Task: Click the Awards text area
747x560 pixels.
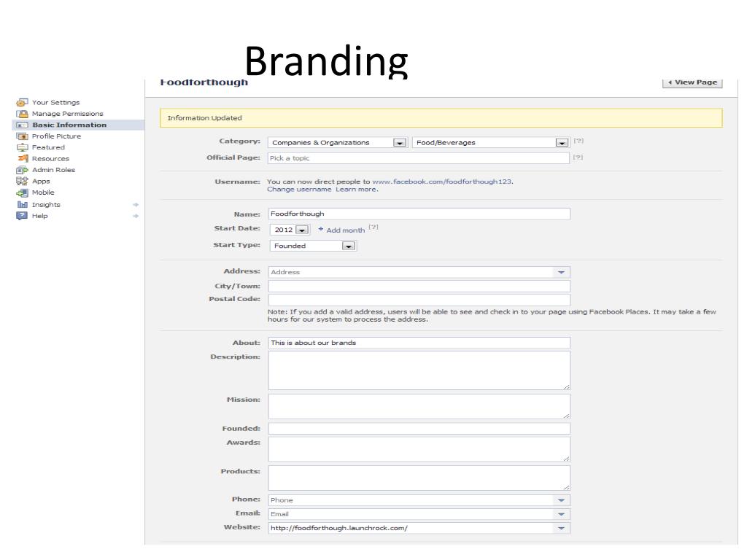Action: click(x=419, y=449)
